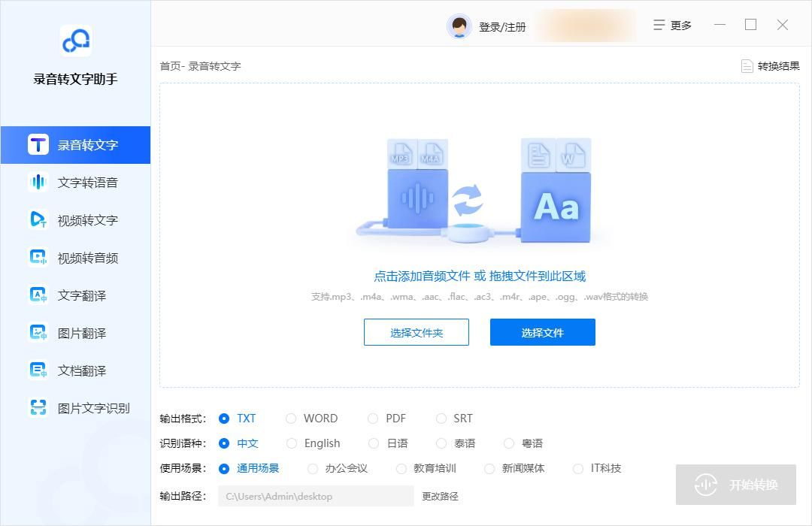Select the 录音转文字 sidebar tool
812x526 pixels.
click(75, 144)
